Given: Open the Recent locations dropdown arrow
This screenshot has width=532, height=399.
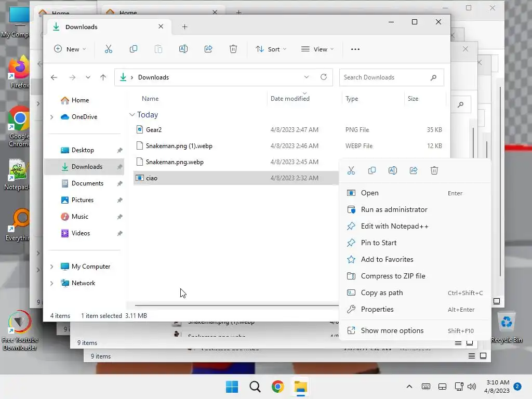Looking at the screenshot, I should point(88,77).
